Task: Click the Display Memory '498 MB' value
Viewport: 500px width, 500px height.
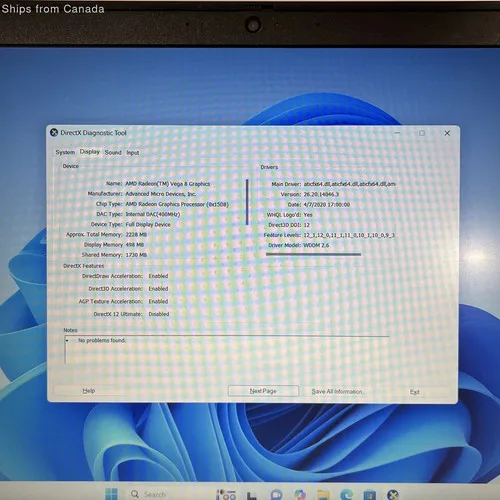Action: 135,245
